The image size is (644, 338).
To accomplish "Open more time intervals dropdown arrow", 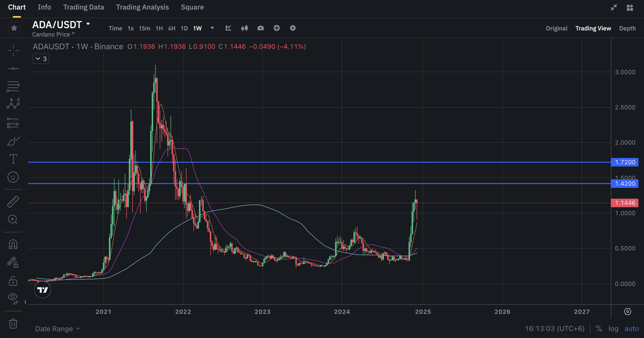I will pos(212,28).
